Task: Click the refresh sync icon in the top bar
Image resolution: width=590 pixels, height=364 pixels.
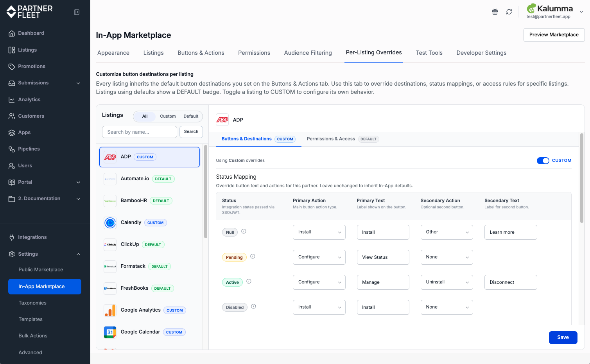Action: pyautogui.click(x=509, y=12)
